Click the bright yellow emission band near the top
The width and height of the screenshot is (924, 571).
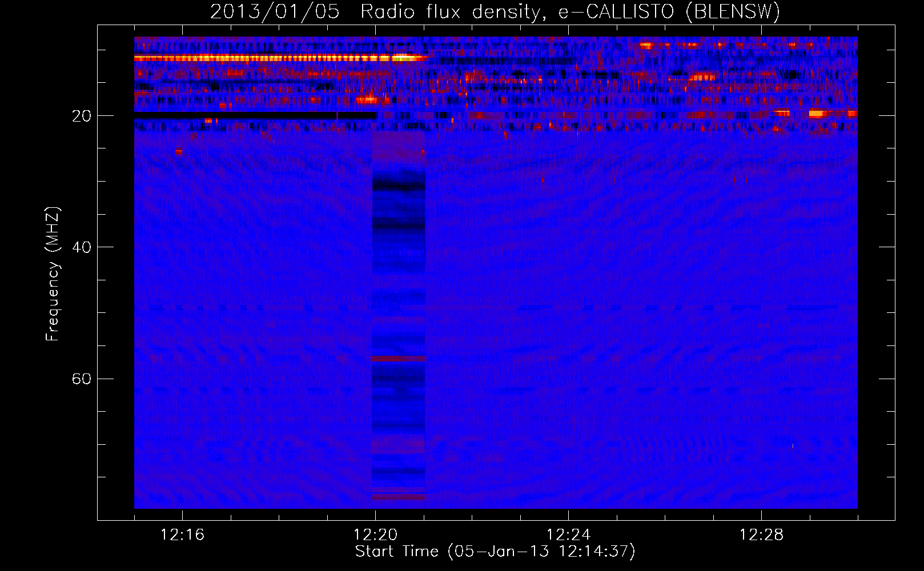281,58
